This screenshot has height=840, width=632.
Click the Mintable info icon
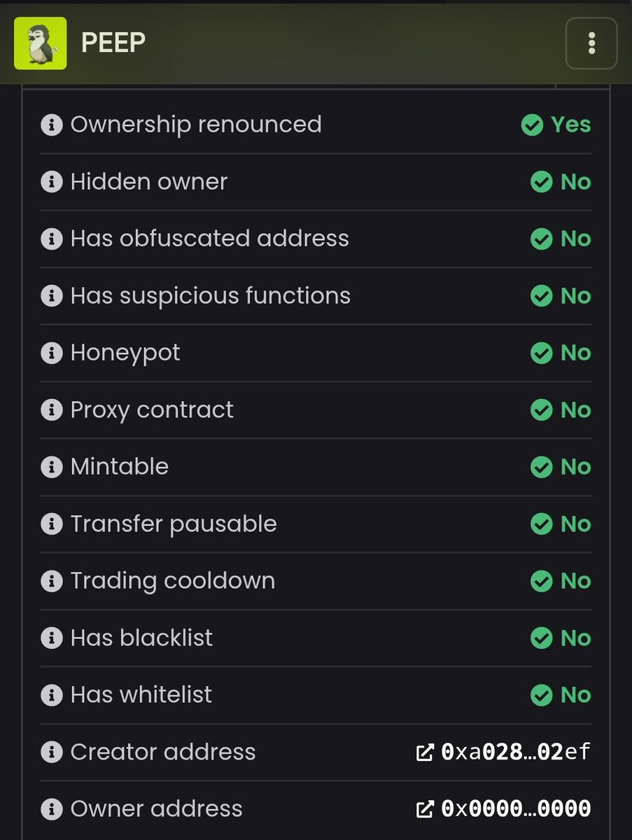pyautogui.click(x=51, y=467)
